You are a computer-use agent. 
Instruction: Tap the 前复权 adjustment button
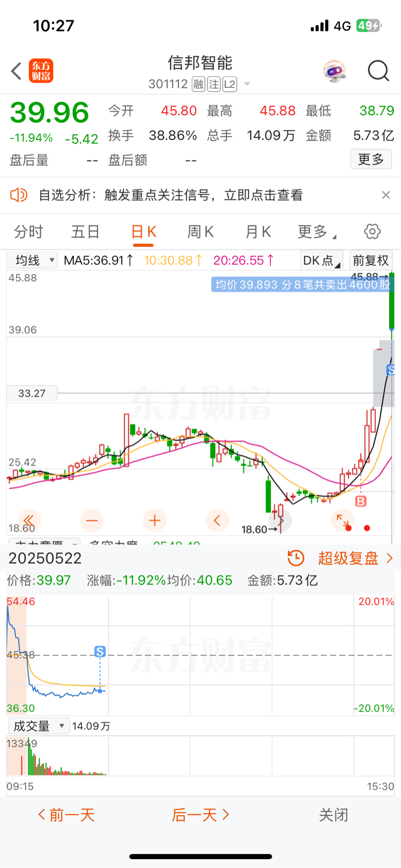tap(371, 260)
